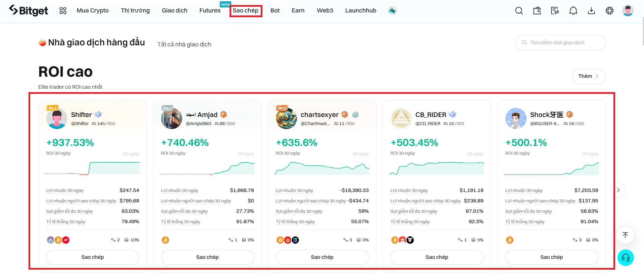
Task: Open the Thị trường menu
Action: 135,10
